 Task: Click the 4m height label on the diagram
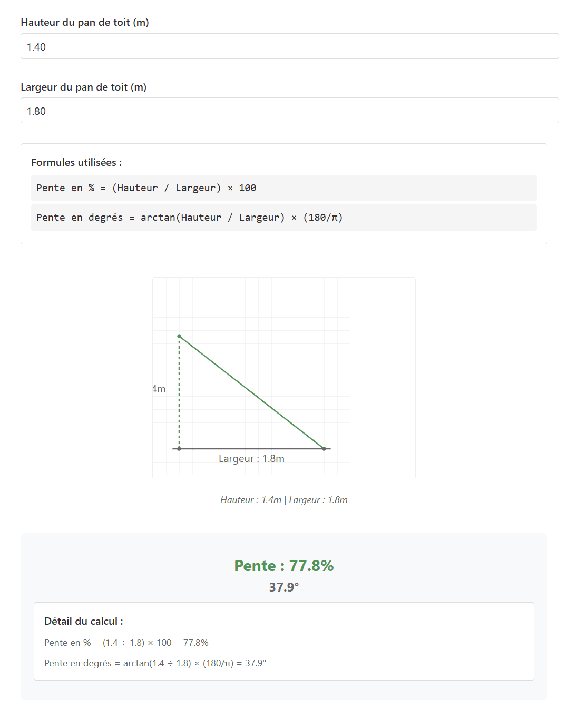pyautogui.click(x=158, y=390)
